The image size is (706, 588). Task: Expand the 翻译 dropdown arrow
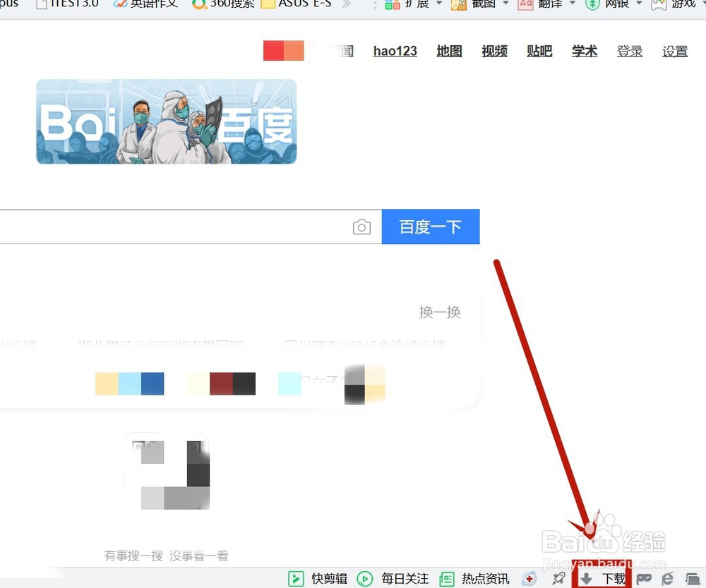pyautogui.click(x=573, y=4)
